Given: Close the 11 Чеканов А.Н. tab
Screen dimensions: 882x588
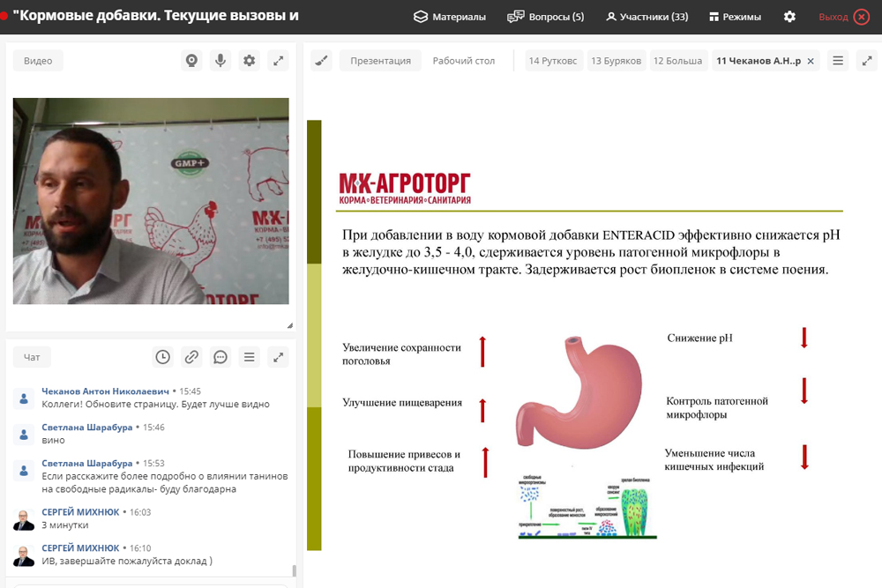Looking at the screenshot, I should click(x=811, y=62).
